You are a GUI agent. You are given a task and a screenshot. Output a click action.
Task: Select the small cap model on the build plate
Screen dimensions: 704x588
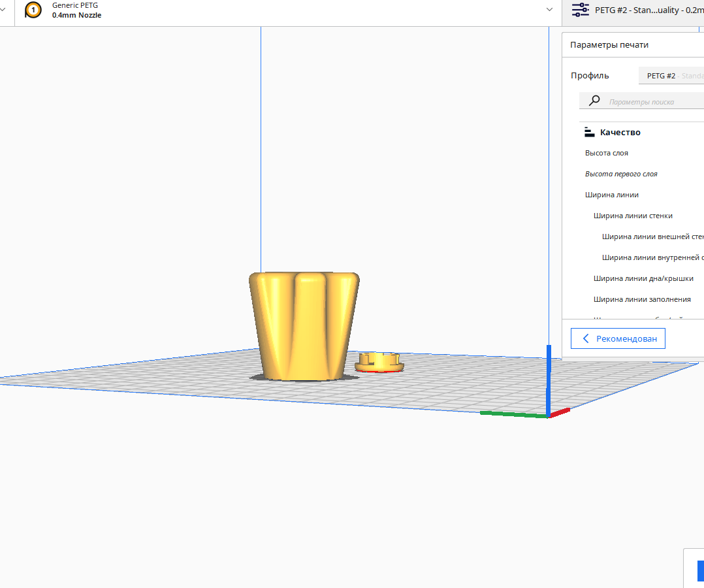click(379, 361)
